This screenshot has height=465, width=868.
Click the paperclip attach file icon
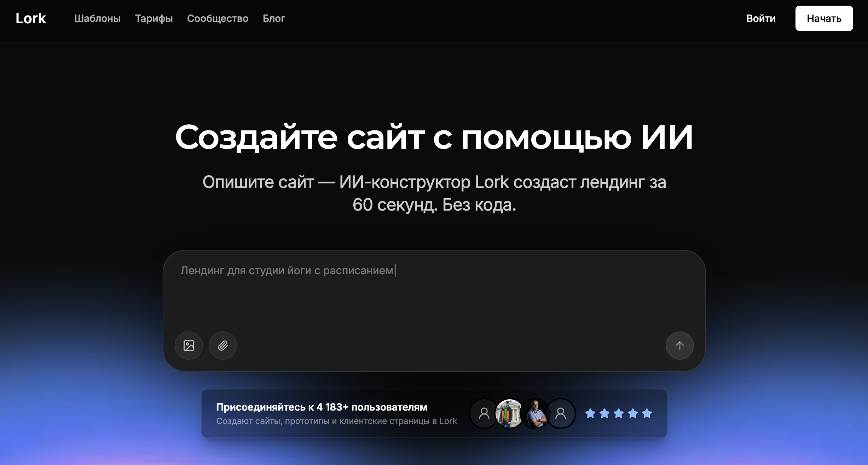pyautogui.click(x=223, y=346)
